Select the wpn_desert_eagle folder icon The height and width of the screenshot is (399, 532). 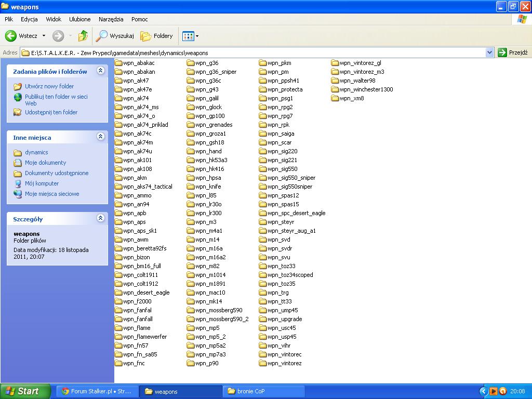coord(118,292)
